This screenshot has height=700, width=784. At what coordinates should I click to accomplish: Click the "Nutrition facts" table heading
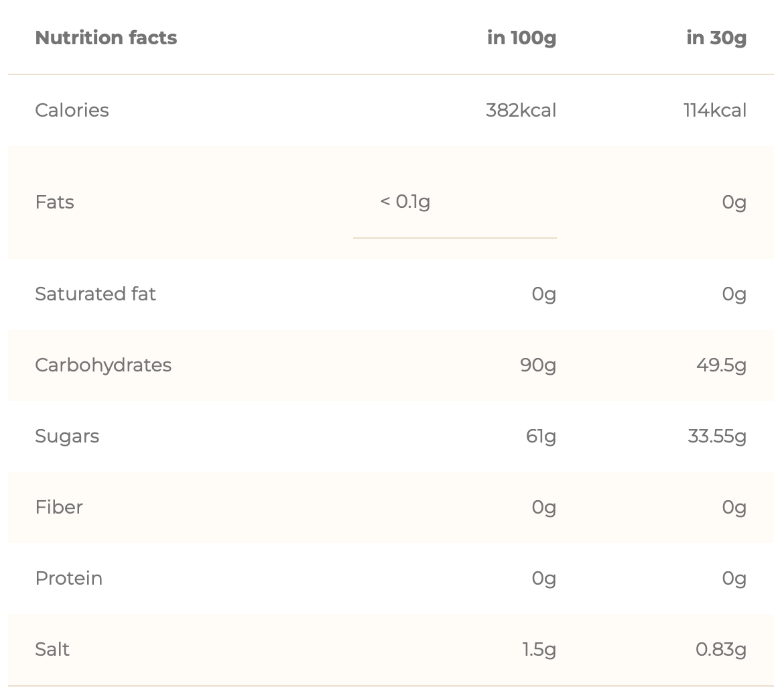[106, 38]
